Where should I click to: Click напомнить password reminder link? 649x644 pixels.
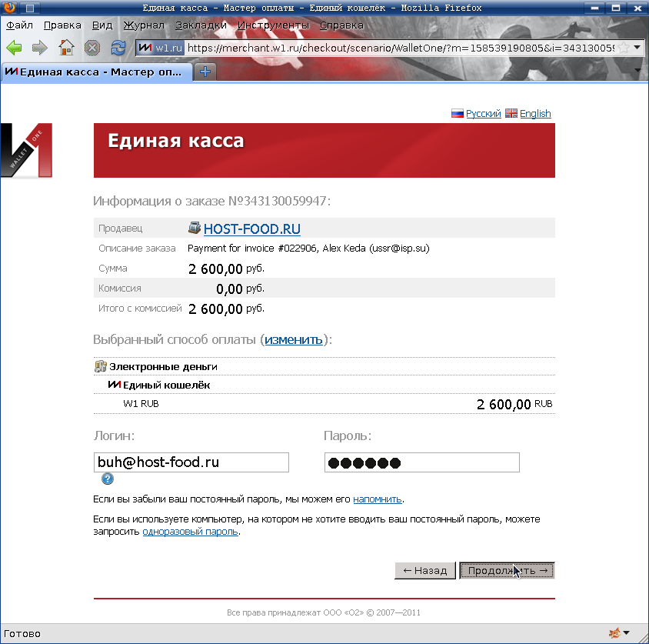pos(377,499)
